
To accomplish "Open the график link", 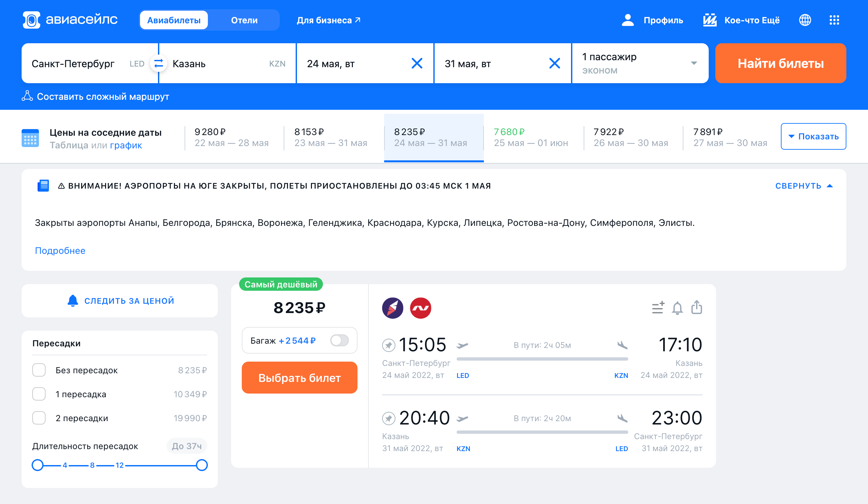I will click(x=126, y=145).
